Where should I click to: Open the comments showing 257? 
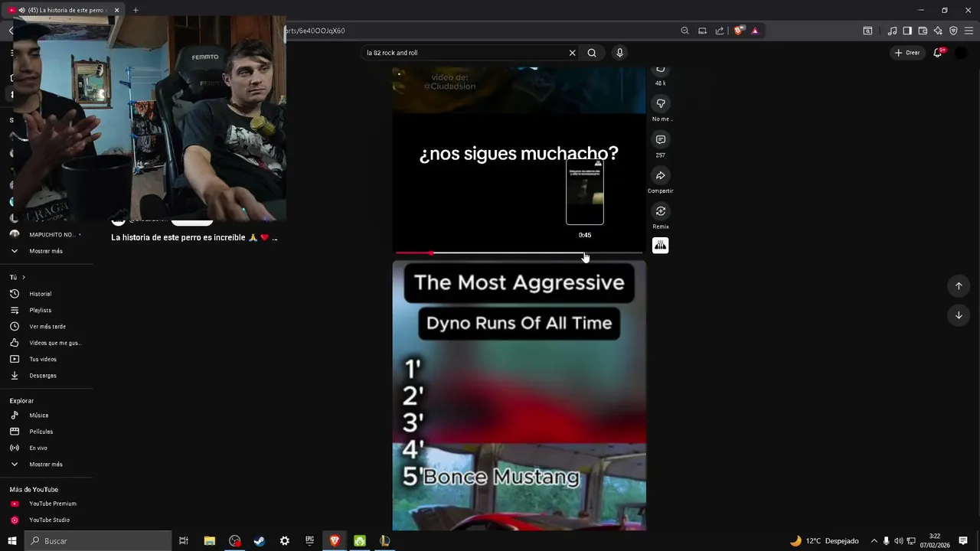[661, 139]
